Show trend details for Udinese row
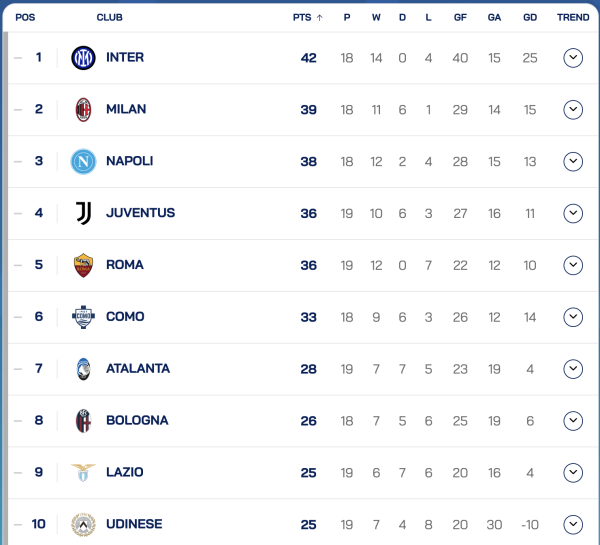 pos(573,524)
